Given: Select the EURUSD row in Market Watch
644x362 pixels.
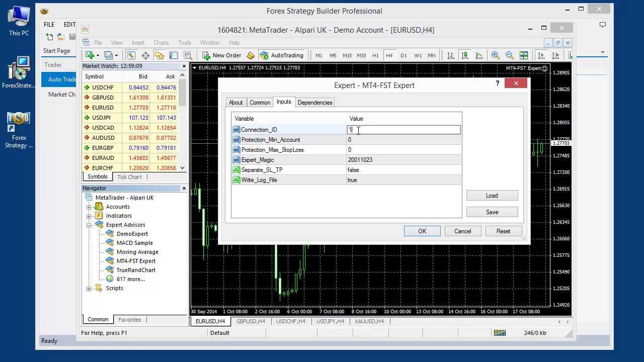Looking at the screenshot, I should tap(130, 108).
